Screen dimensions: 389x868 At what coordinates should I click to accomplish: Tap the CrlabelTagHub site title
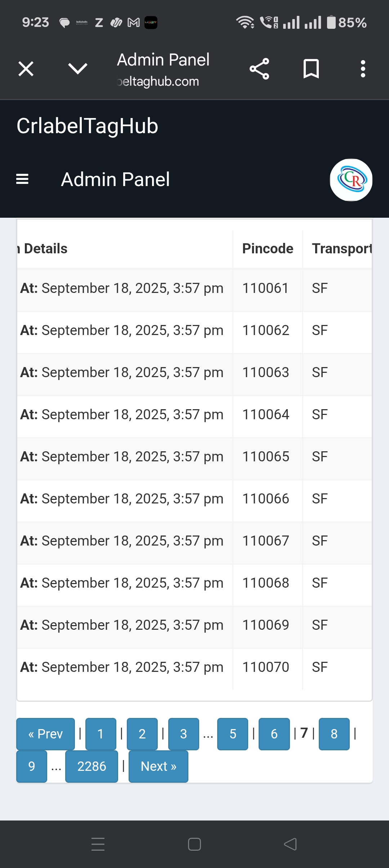(x=87, y=126)
